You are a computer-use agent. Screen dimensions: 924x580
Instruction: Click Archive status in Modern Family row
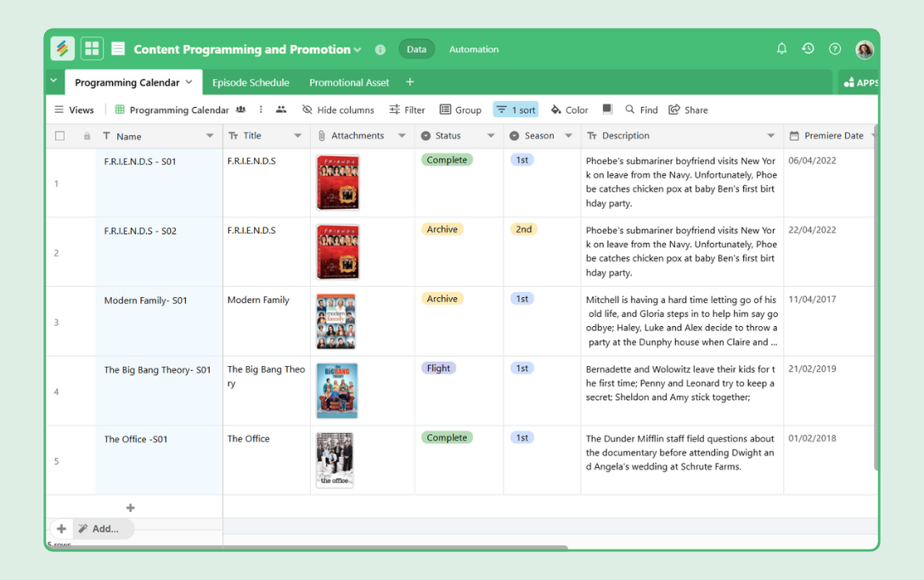pyautogui.click(x=442, y=299)
